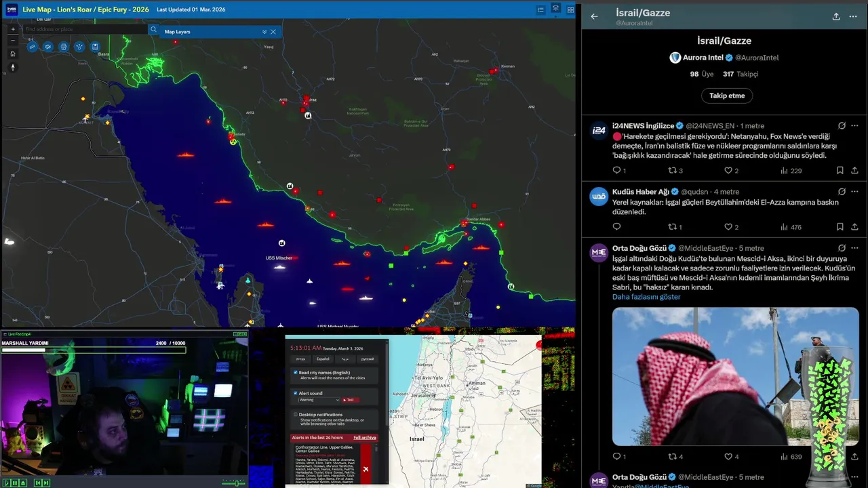Play the Live Feed video
This screenshot has width=868, height=488.
[x=6, y=483]
